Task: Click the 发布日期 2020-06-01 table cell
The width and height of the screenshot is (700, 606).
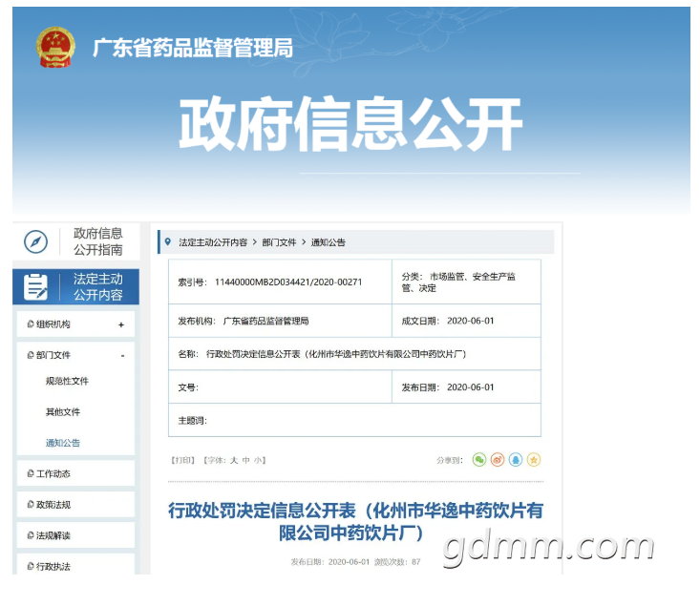Action: pyautogui.click(x=466, y=387)
